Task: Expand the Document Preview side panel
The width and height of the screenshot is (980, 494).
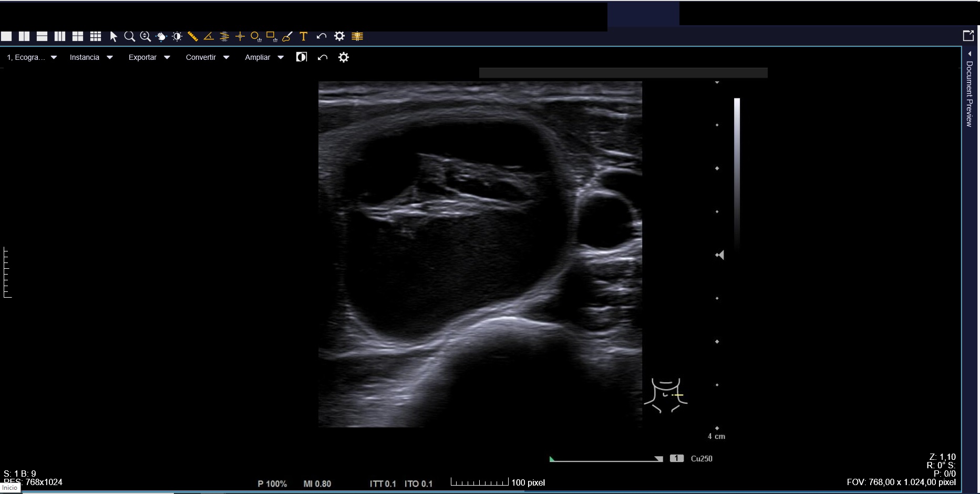Action: 969,89
